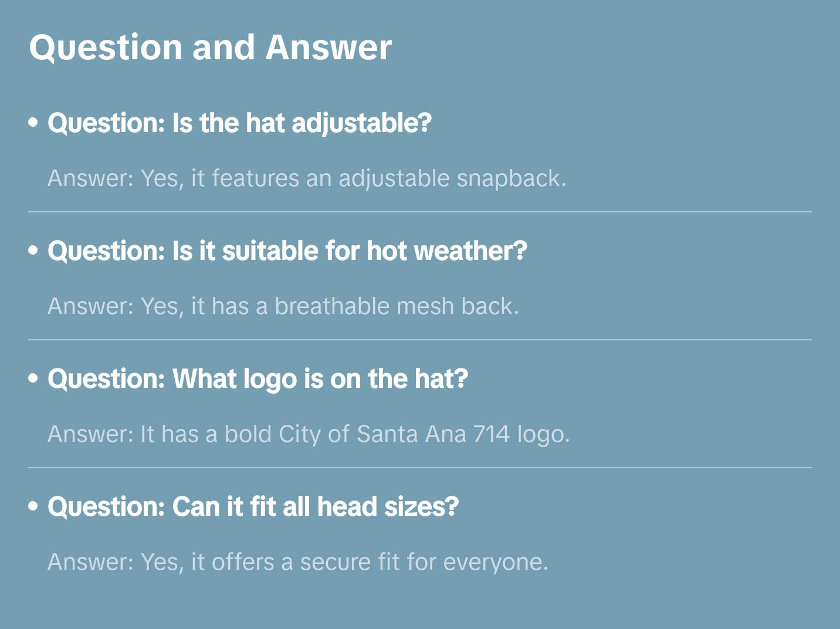
Task: Click the adjustable snapback answer line
Action: coord(307,178)
